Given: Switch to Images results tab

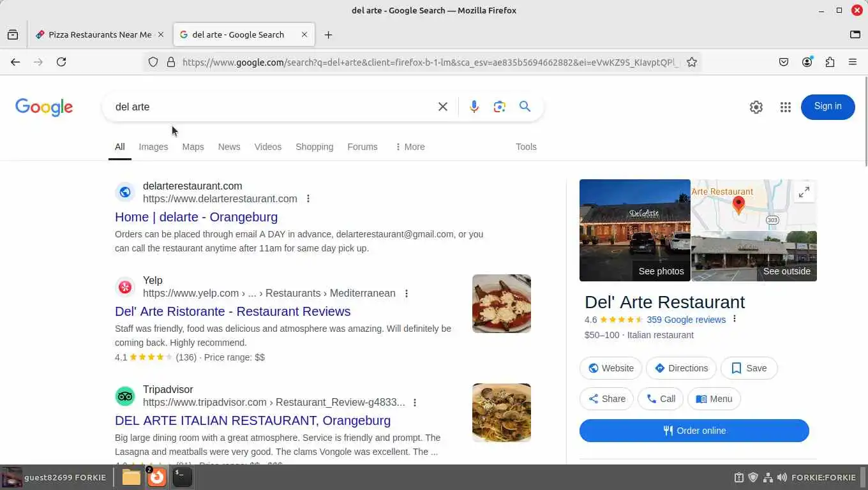Looking at the screenshot, I should (x=153, y=147).
